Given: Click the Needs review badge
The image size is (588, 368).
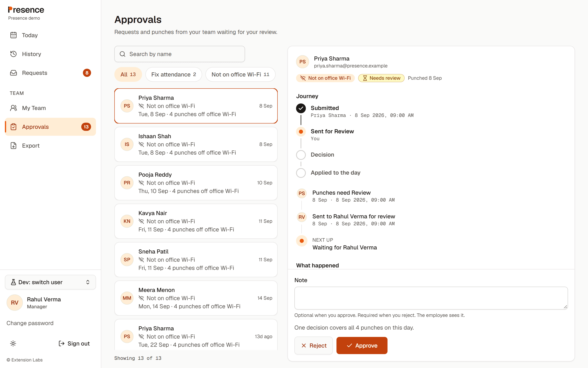Looking at the screenshot, I should pos(381,78).
